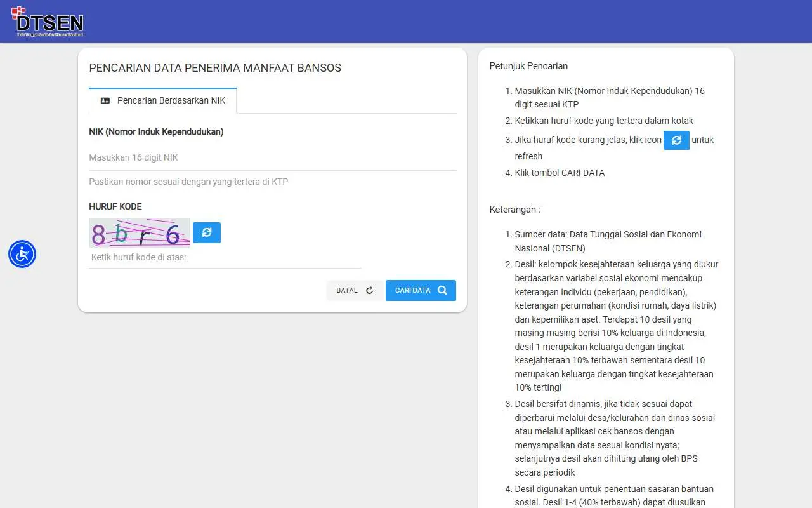Click instruction Ketikkan huruf kode yang tertera
Viewport: 812px width, 508px height.
pos(604,121)
